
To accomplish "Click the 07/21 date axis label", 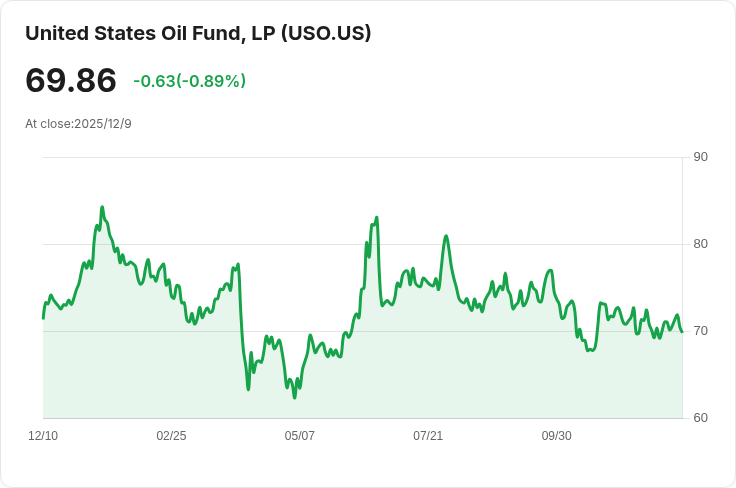I will [x=428, y=436].
